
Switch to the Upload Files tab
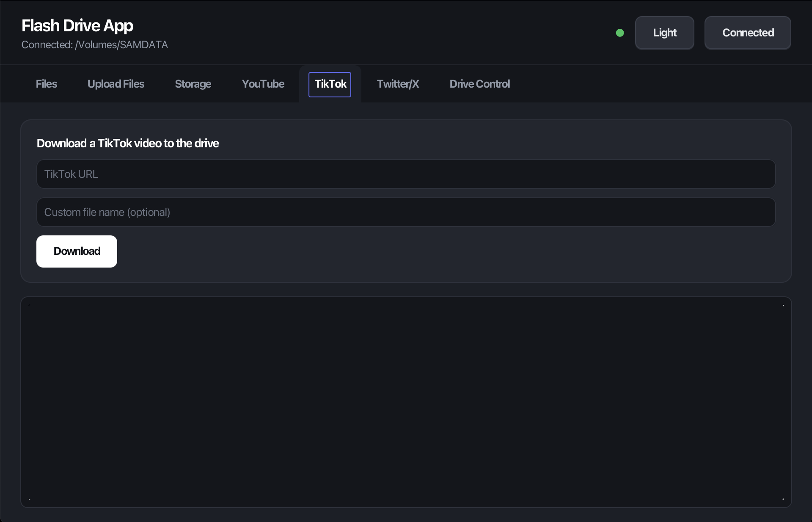(116, 84)
